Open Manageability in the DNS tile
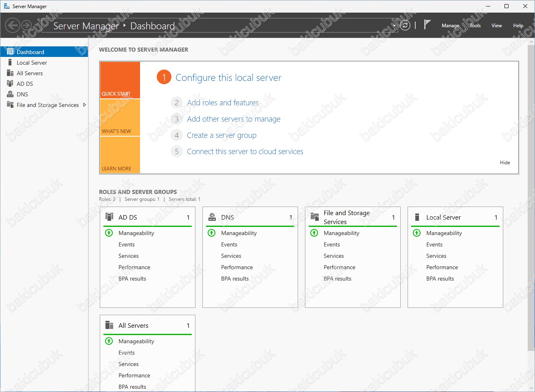 coord(239,233)
